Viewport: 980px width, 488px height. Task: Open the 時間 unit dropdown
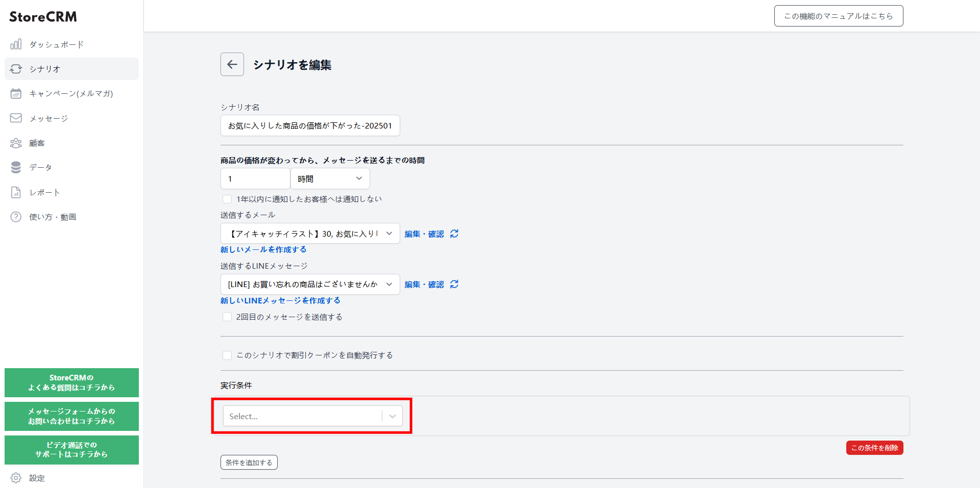(x=330, y=178)
